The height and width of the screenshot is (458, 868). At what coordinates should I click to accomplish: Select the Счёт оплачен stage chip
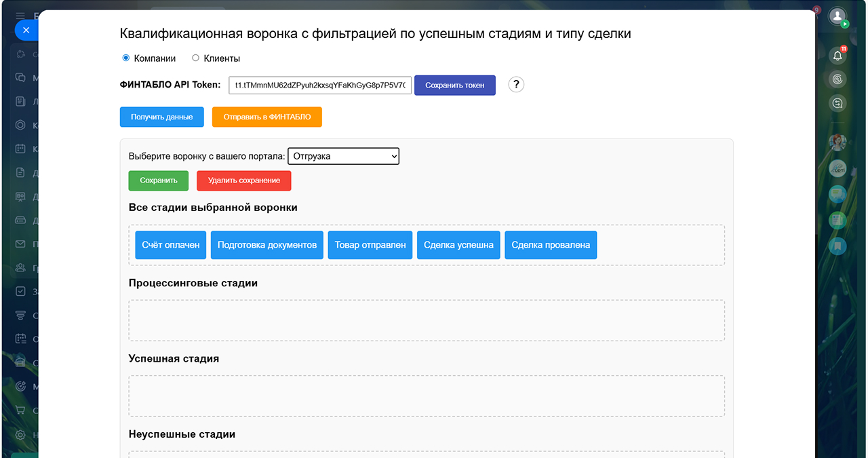pyautogui.click(x=171, y=245)
